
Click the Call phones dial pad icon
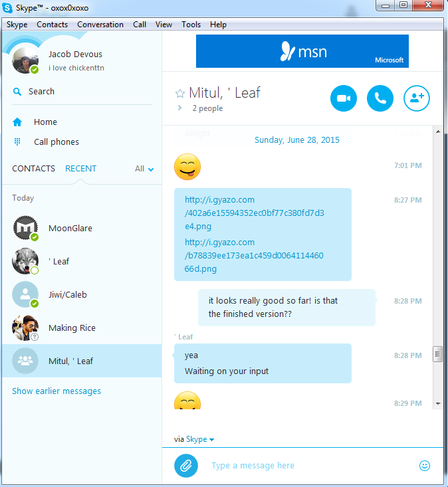[17, 142]
